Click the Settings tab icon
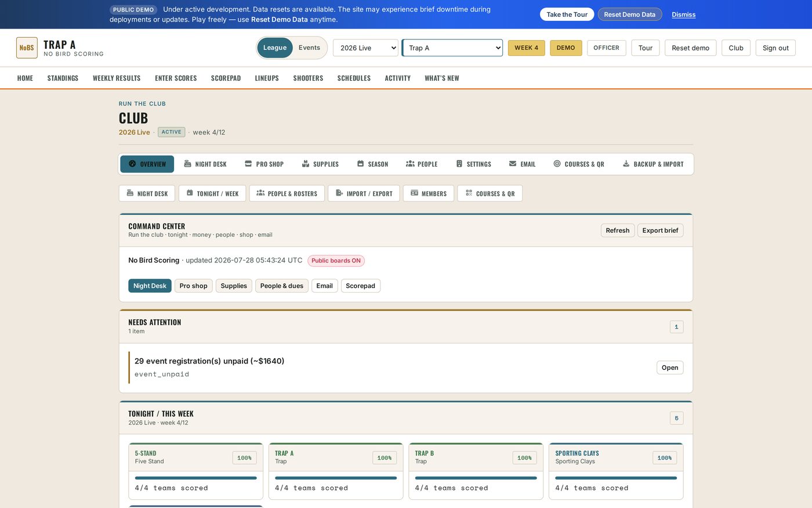The width and height of the screenshot is (812, 508). [459, 164]
